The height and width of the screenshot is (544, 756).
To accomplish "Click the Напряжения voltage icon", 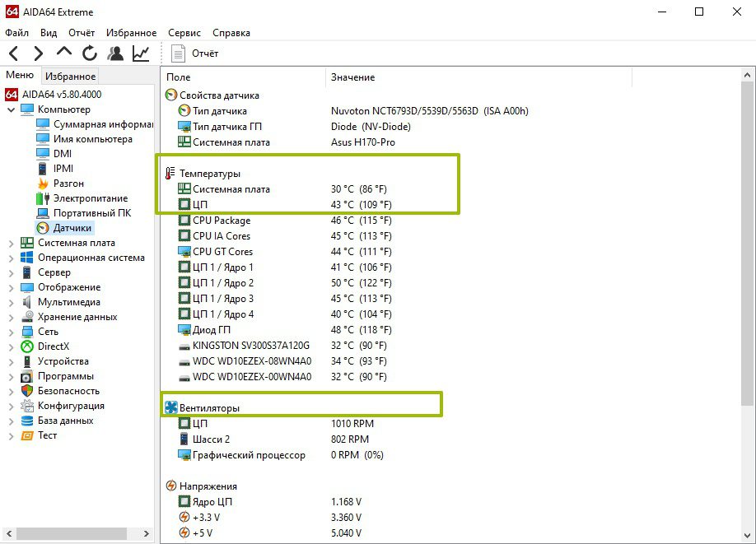I will (x=170, y=486).
